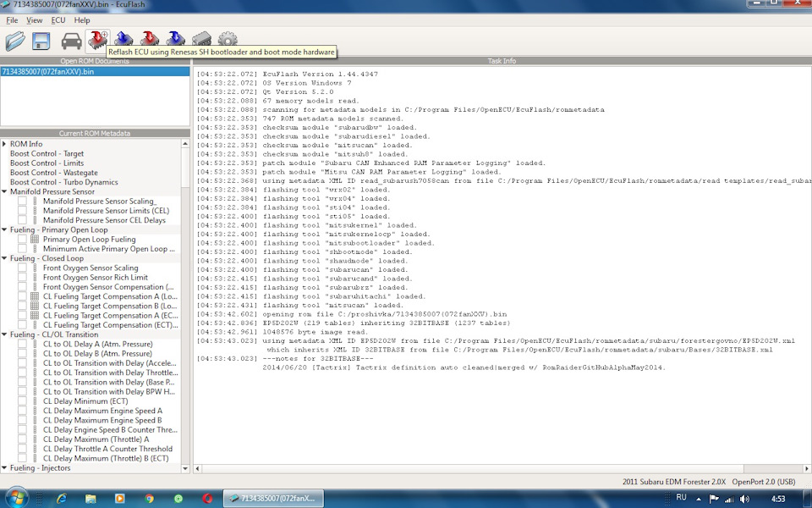Click table icon for CL Fueling Target Compensation B

pyautogui.click(x=35, y=306)
